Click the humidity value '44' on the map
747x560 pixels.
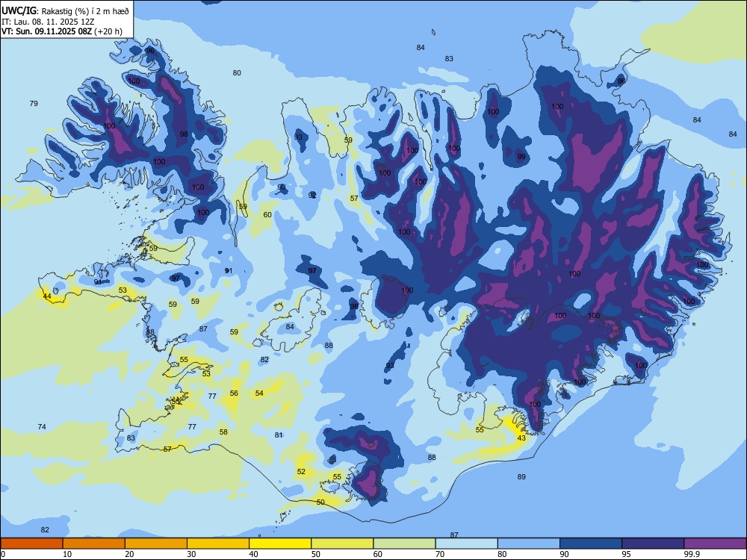[47, 296]
